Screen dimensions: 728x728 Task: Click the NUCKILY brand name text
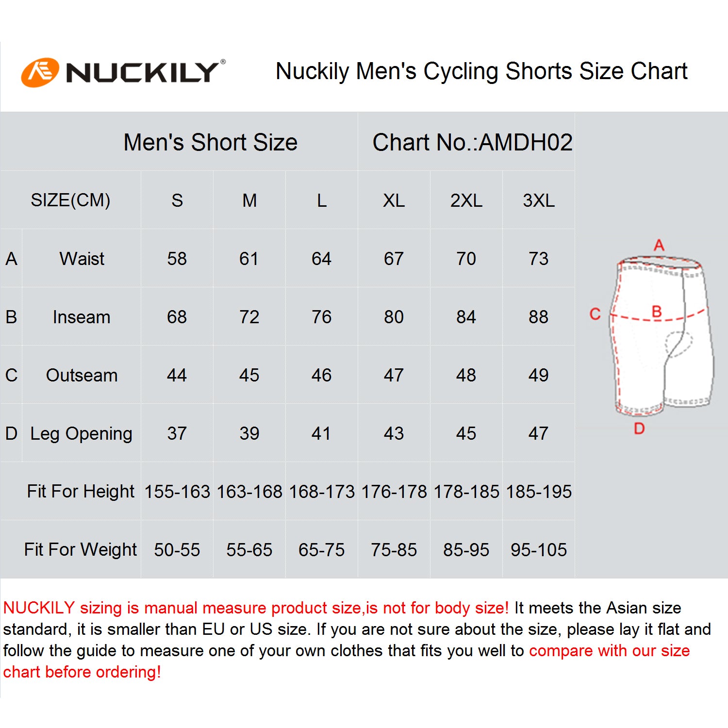point(143,73)
